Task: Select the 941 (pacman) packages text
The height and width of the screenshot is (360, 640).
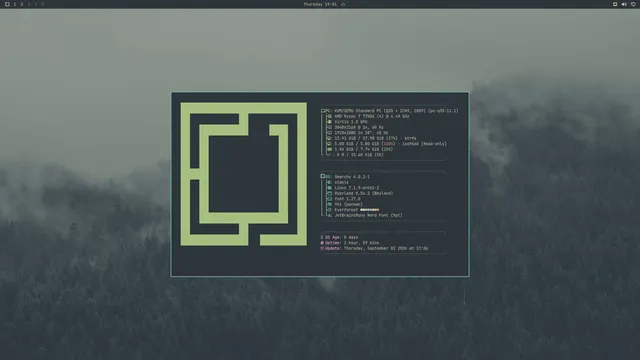Action: coord(349,204)
